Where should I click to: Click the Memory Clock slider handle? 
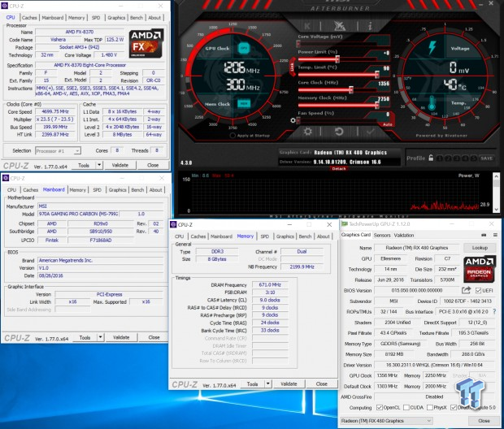[376, 105]
